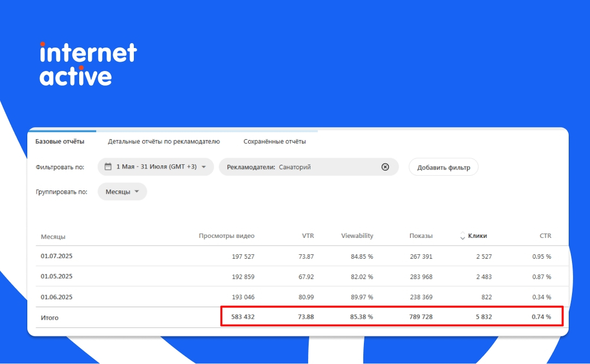This screenshot has width=590, height=364.
Task: Click the internet active logo
Action: (88, 63)
